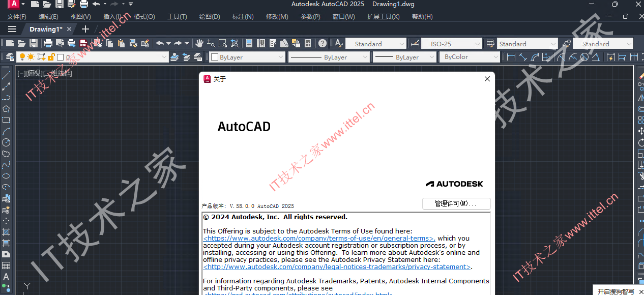Expand the redo history arrow

[187, 43]
